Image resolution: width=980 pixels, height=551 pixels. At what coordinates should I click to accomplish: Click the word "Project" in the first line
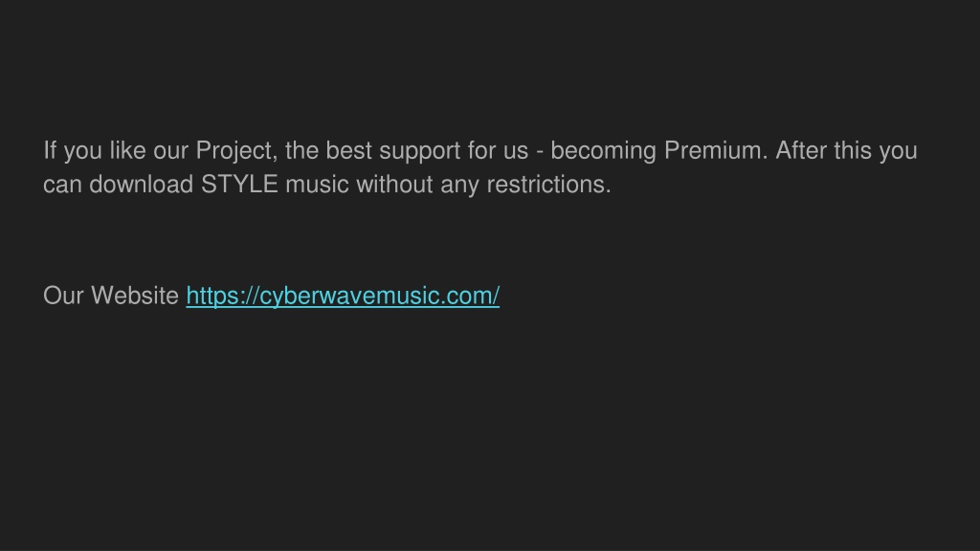[x=236, y=152]
